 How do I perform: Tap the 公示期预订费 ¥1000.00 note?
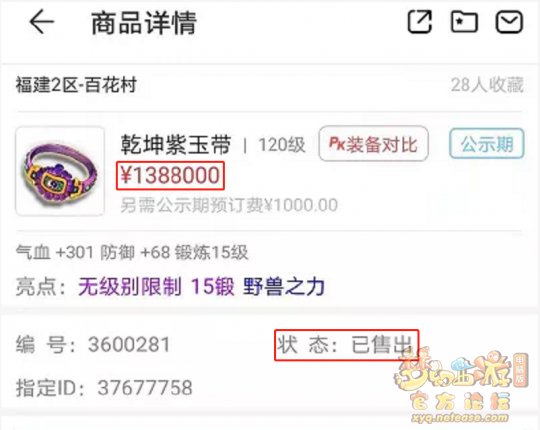pyautogui.click(x=229, y=206)
